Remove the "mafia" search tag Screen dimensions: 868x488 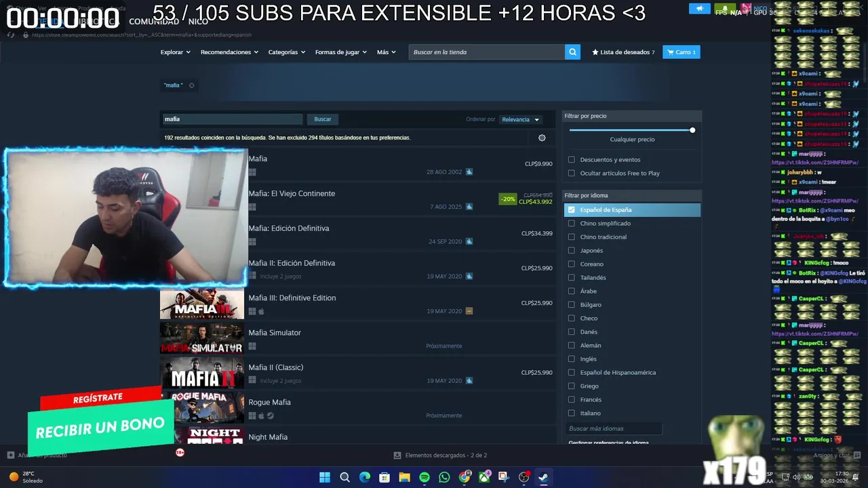(191, 85)
